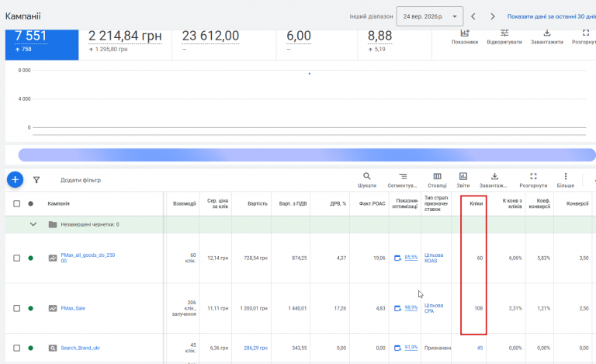The width and height of the screenshot is (596, 364).
Task: Open the date range dropdown 24 вер. 2026р.
Action: click(x=429, y=16)
